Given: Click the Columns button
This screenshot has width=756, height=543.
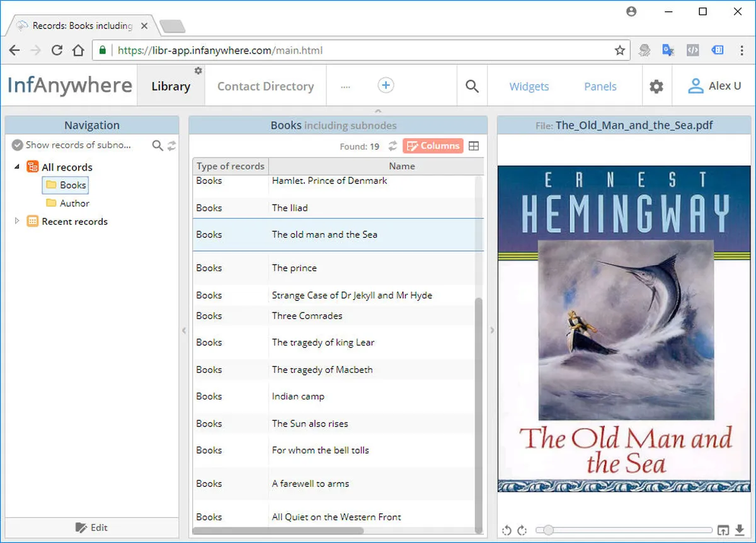Looking at the screenshot, I should pyautogui.click(x=433, y=146).
